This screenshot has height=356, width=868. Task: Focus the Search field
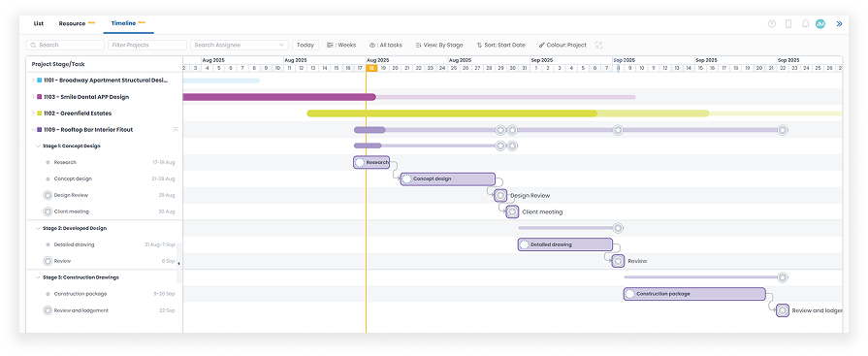(65, 45)
